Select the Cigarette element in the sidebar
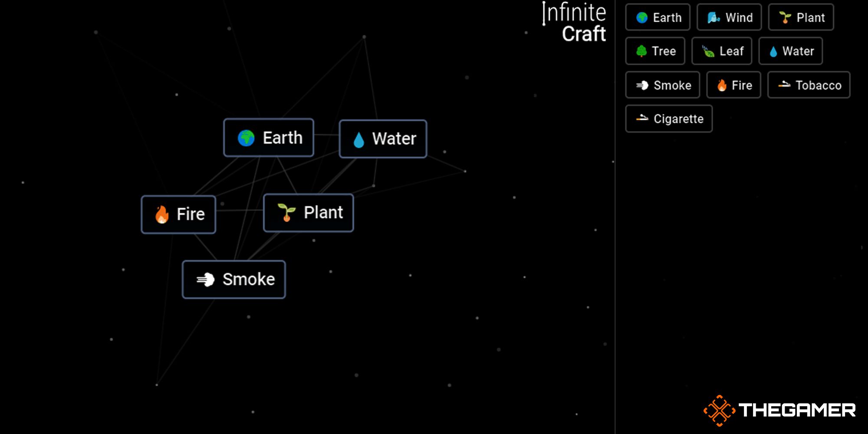The image size is (868, 434). (669, 118)
